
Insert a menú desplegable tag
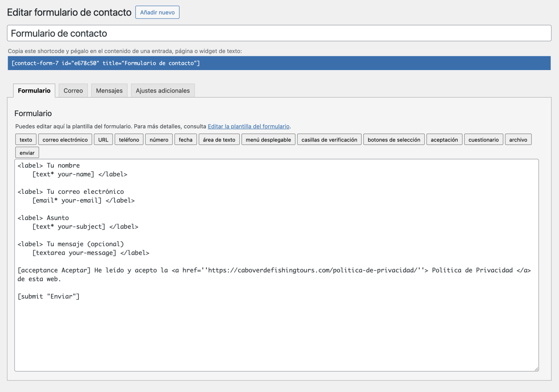pos(268,140)
